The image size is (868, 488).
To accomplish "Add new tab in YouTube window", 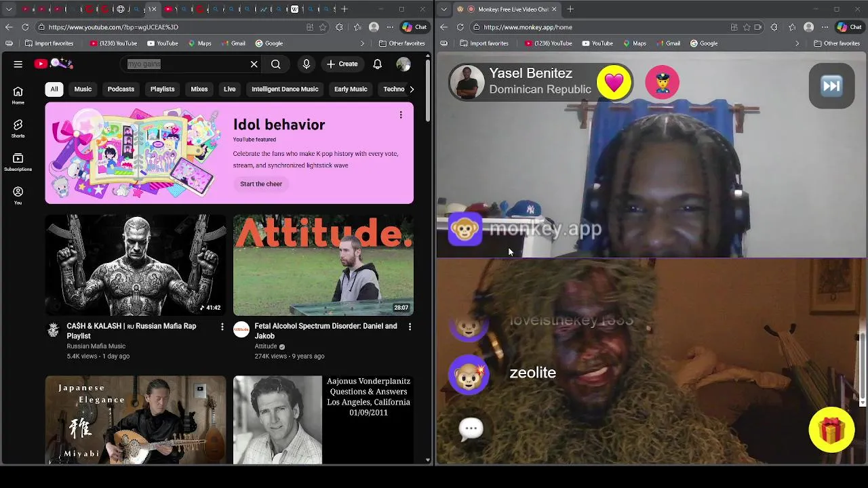I will tap(344, 9).
